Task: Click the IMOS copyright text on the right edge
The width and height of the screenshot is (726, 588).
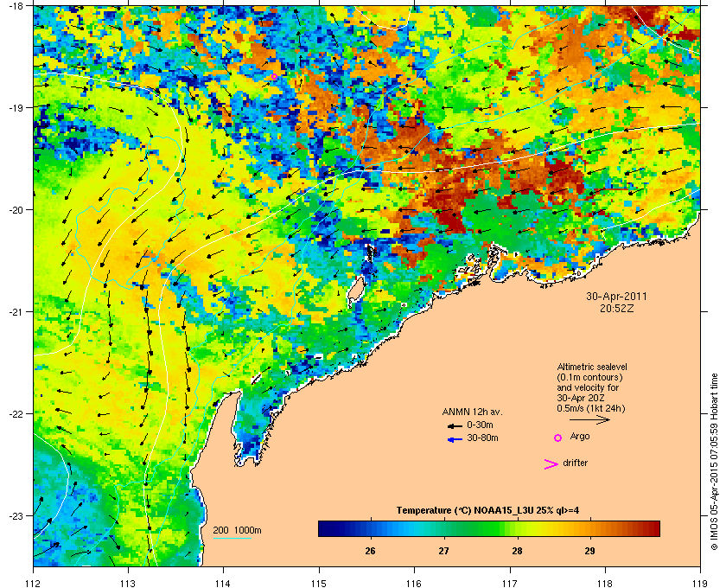Action: (x=714, y=462)
